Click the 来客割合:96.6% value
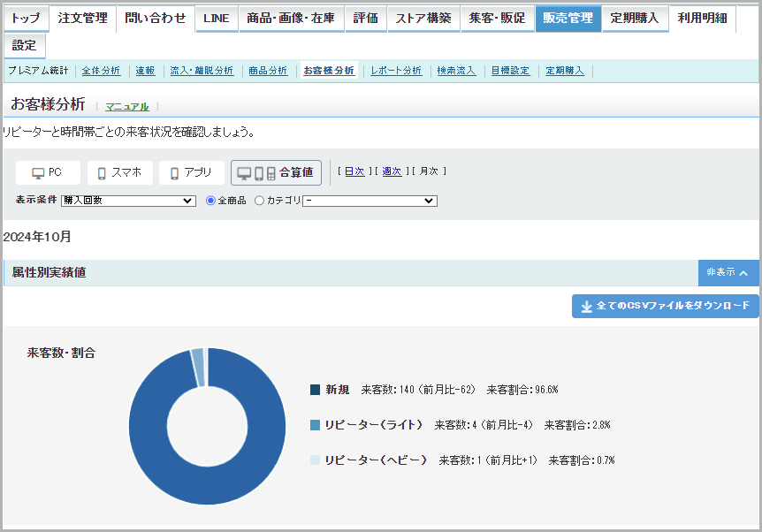The height and width of the screenshot is (532, 762). [x=522, y=390]
